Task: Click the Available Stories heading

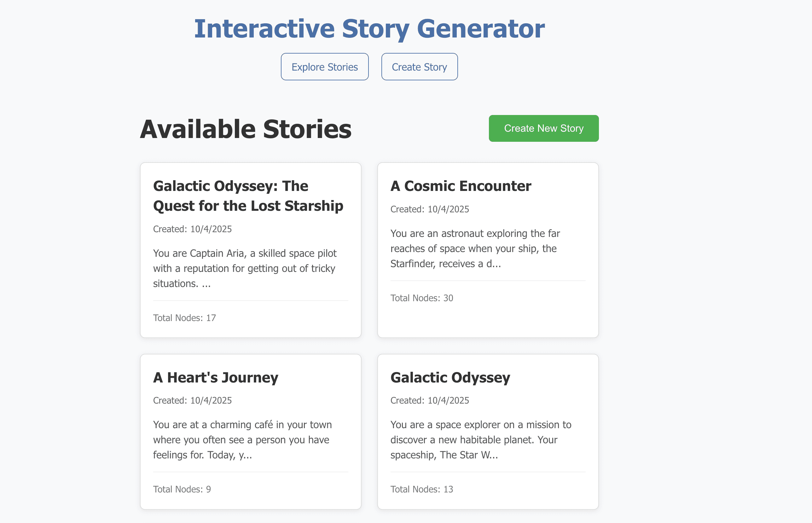Action: tap(246, 129)
